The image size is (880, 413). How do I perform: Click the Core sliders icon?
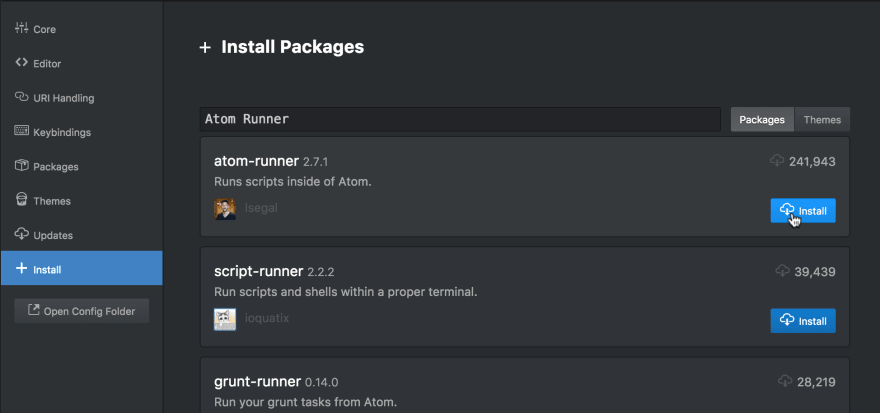point(21,28)
